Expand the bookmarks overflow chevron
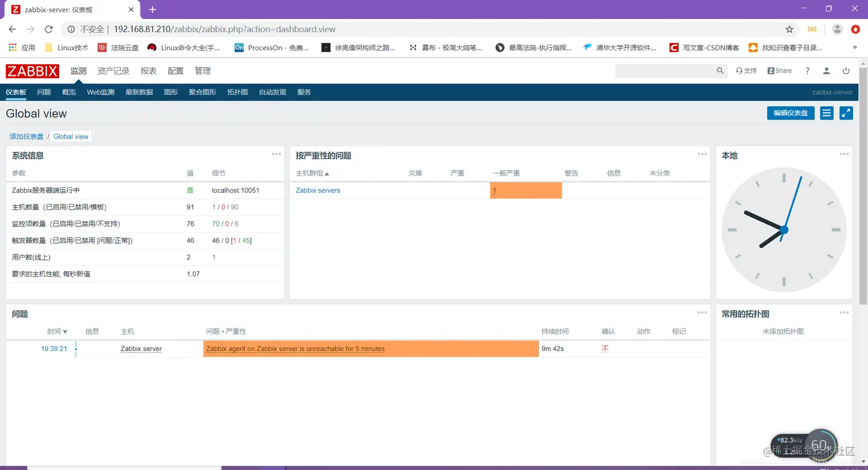 855,48
